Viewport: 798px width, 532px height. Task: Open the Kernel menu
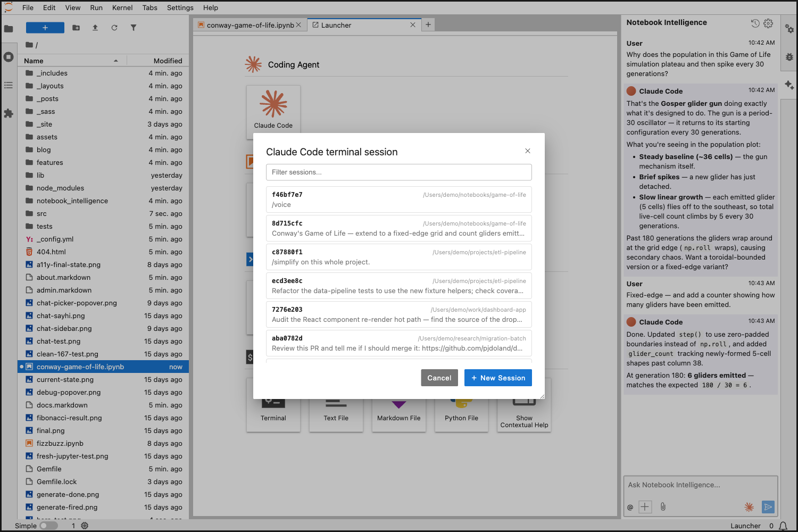click(122, 7)
